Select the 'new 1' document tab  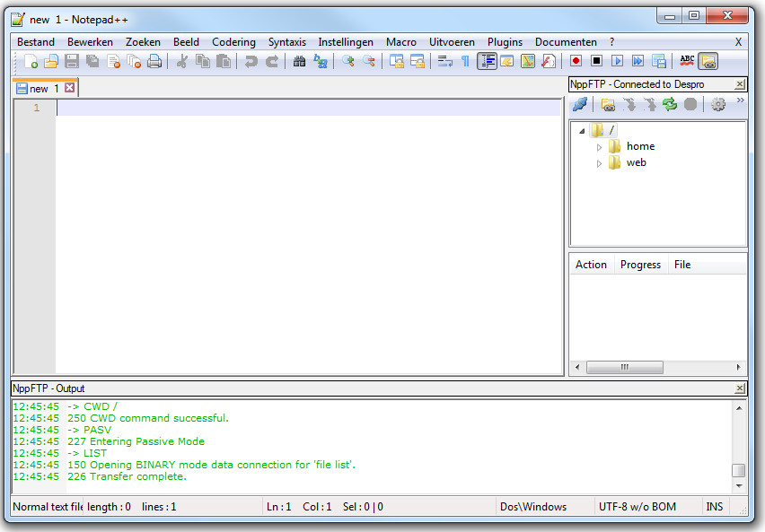(x=45, y=88)
